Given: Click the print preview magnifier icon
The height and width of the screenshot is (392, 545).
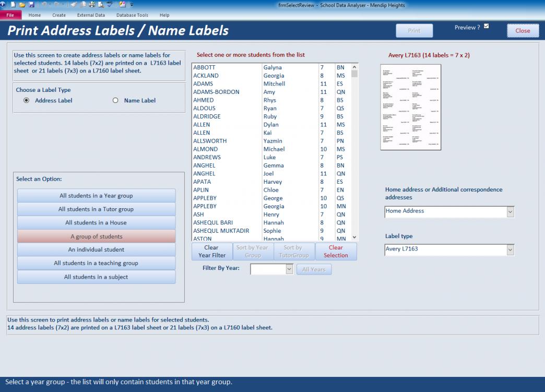Looking at the screenshot, I should [101, 5].
